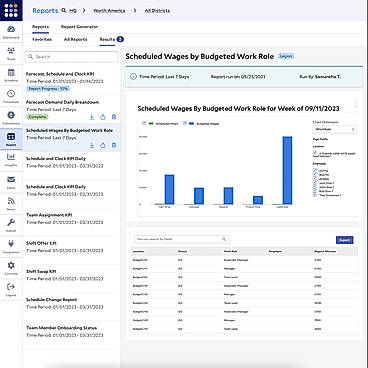Click the table search input field
The width and height of the screenshot is (368, 368).
pyautogui.click(x=182, y=239)
